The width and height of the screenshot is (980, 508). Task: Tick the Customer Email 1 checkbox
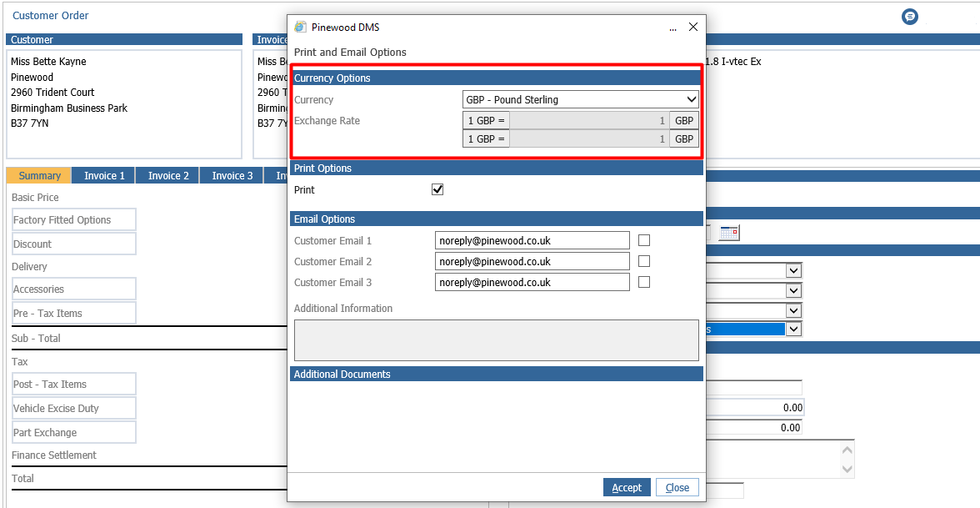(643, 240)
